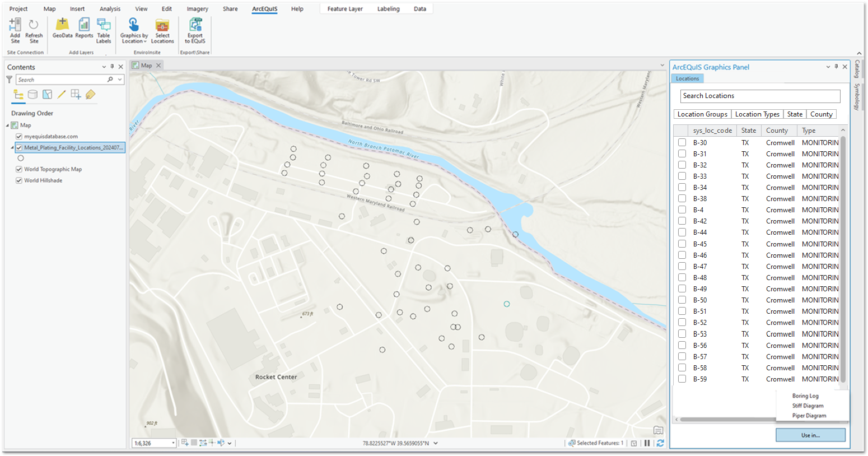The height and width of the screenshot is (456, 868).
Task: Check the box for location B-59
Action: [682, 379]
